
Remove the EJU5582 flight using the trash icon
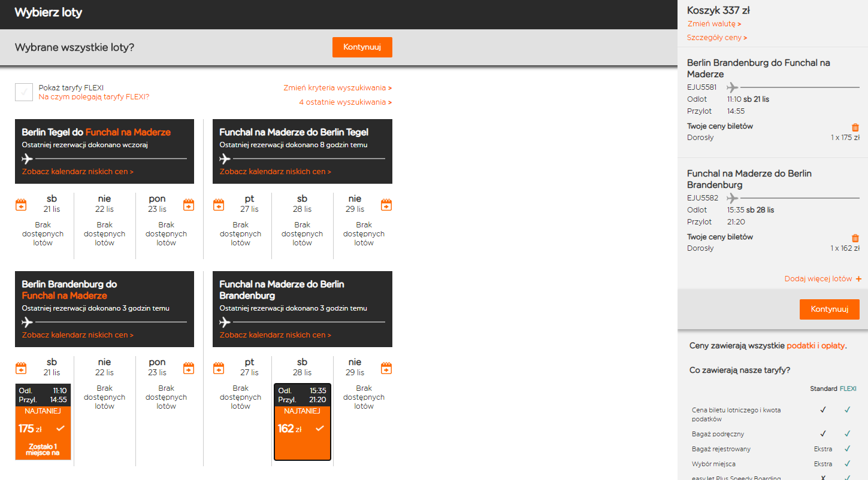(855, 238)
